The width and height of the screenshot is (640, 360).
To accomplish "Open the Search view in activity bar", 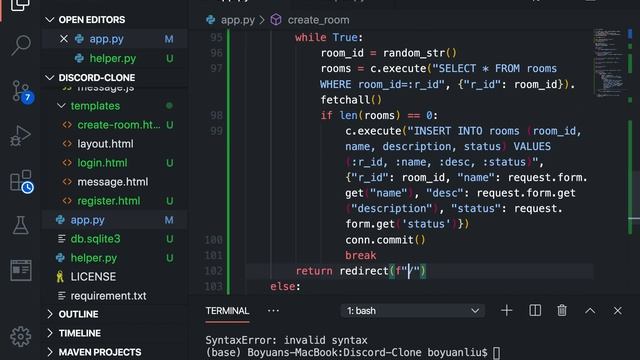I will [x=20, y=44].
